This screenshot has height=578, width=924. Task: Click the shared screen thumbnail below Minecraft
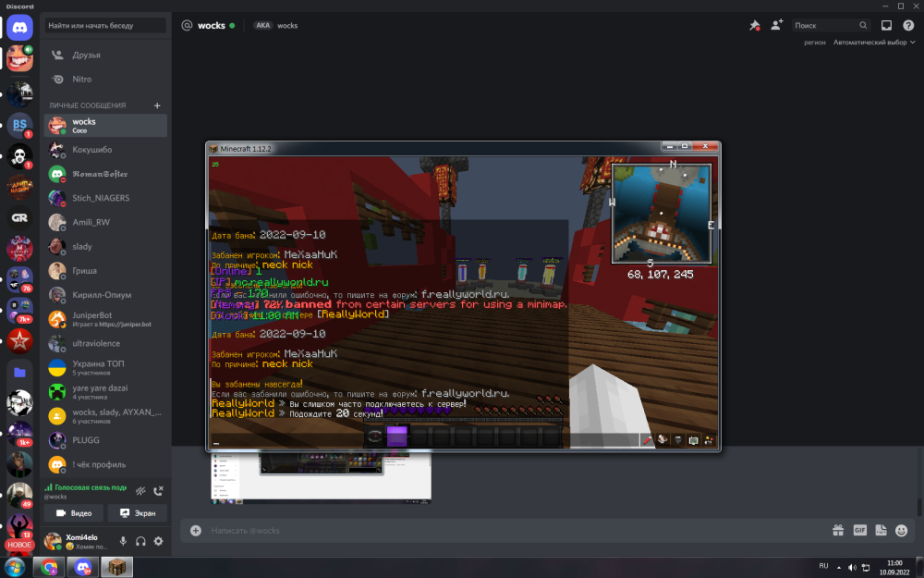(321, 478)
